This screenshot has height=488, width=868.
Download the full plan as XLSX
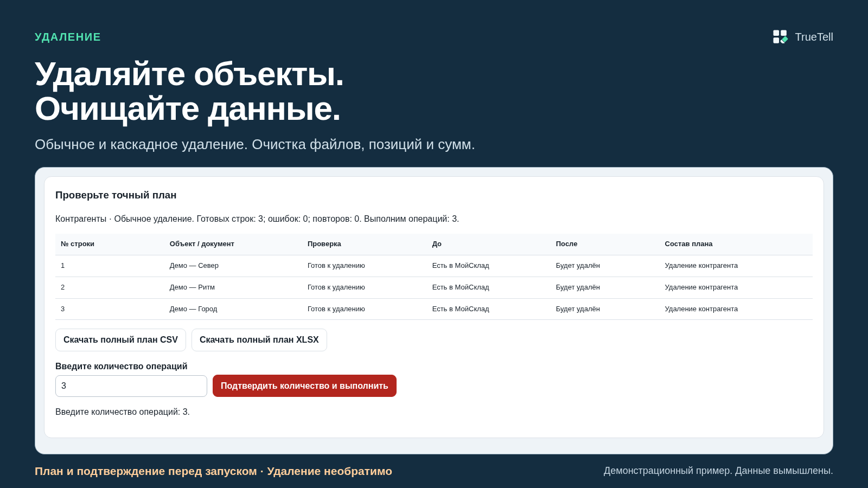259,340
